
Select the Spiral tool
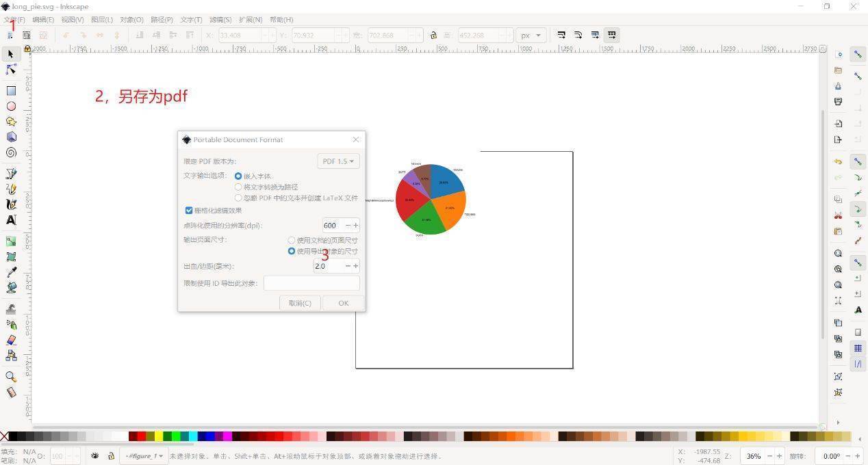point(11,152)
